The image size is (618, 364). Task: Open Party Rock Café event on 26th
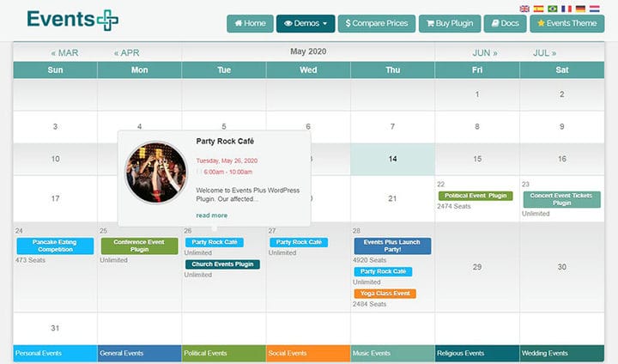[215, 242]
